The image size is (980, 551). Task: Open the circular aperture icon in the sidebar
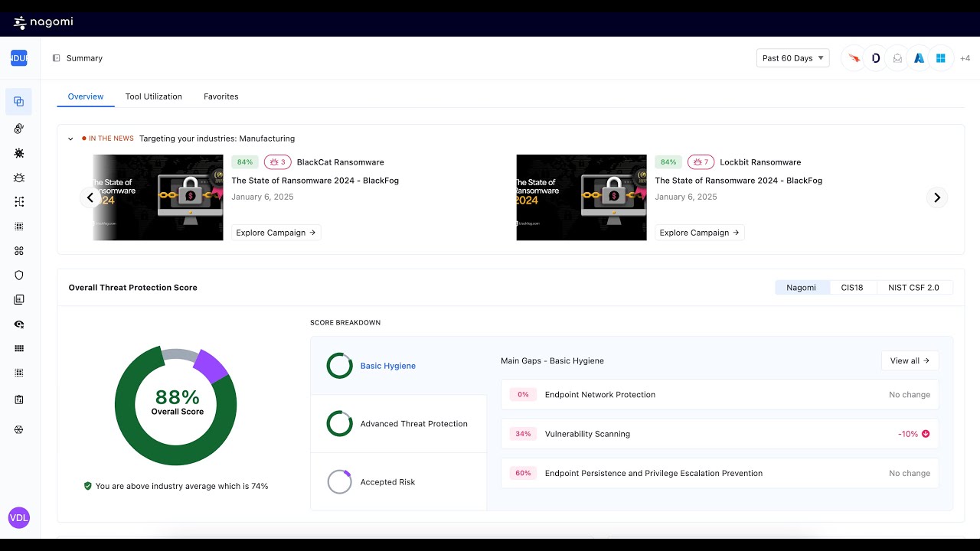point(19,430)
